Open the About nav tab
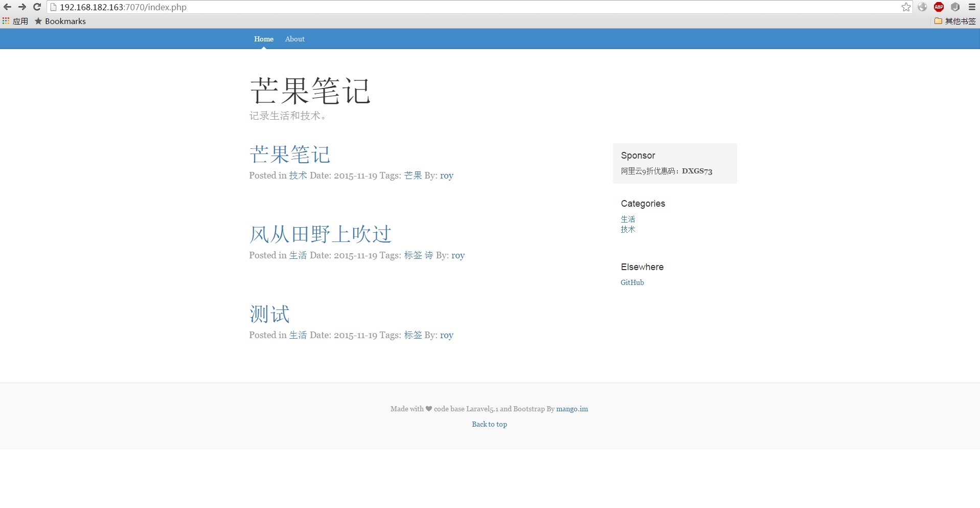980x508 pixels. 294,39
